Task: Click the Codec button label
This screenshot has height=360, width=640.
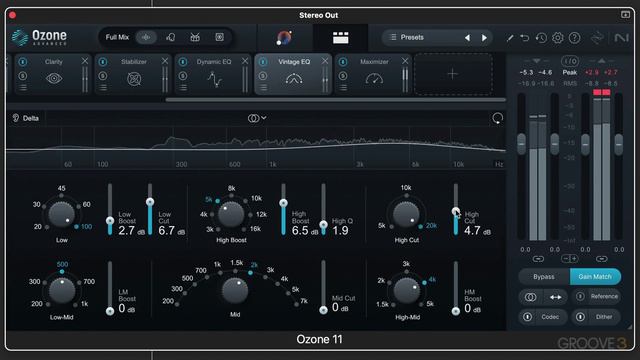Action: click(x=550, y=317)
